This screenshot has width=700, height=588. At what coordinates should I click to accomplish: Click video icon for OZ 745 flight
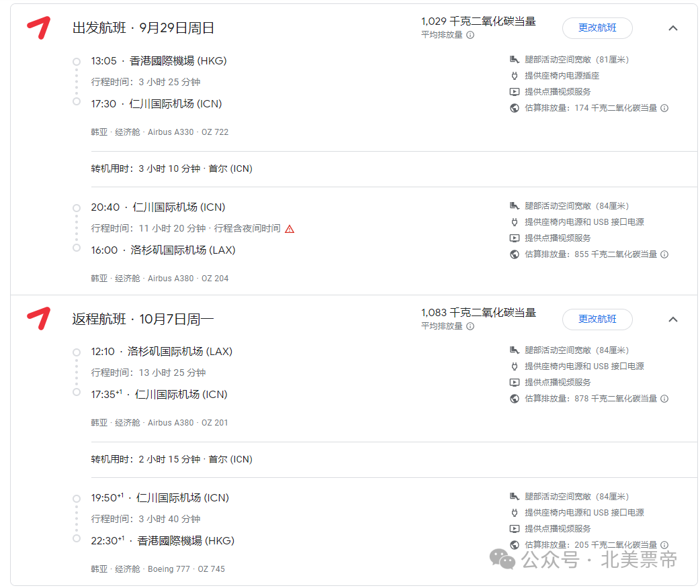(515, 529)
